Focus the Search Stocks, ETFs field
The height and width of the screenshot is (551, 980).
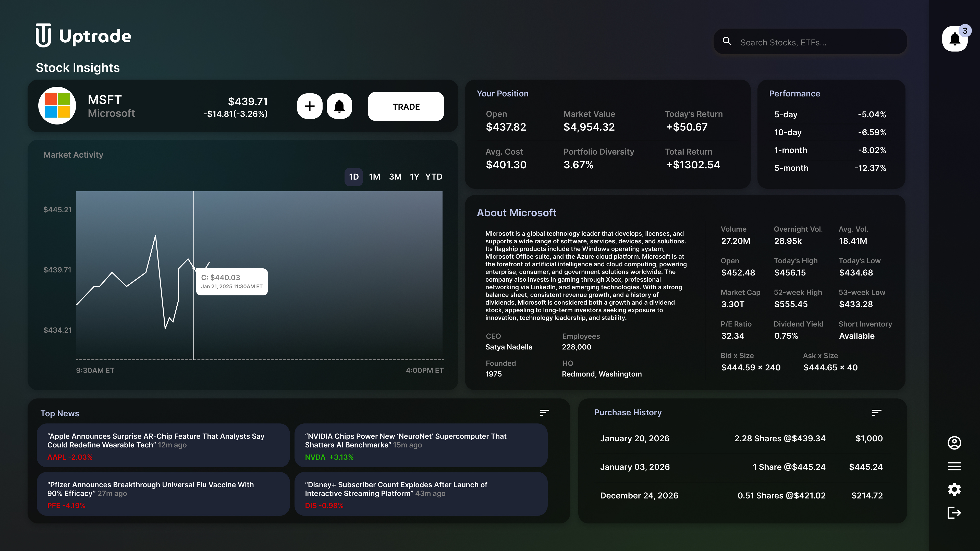click(810, 41)
